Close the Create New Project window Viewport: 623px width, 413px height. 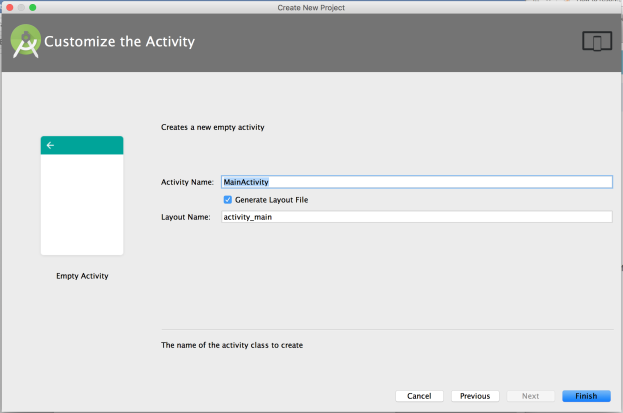[x=9, y=7]
